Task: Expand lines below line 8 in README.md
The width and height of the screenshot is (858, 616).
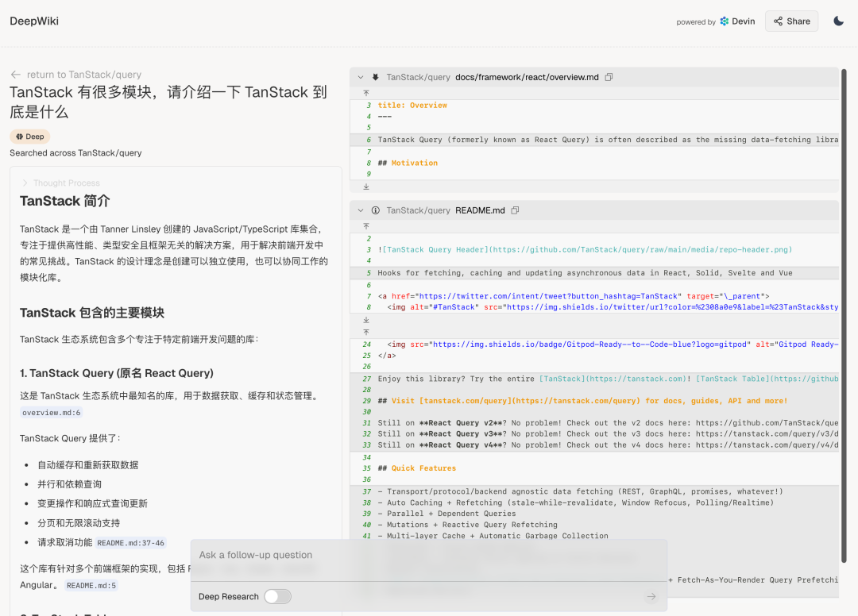Action: pyautogui.click(x=366, y=320)
